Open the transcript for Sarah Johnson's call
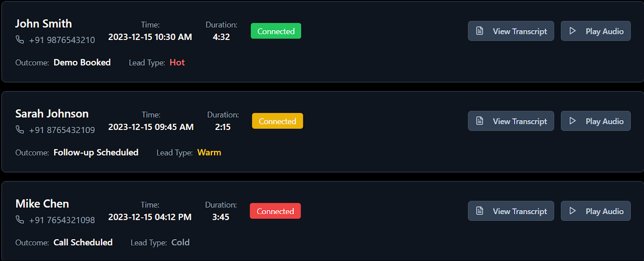Image resolution: width=644 pixels, height=261 pixels. (x=511, y=121)
